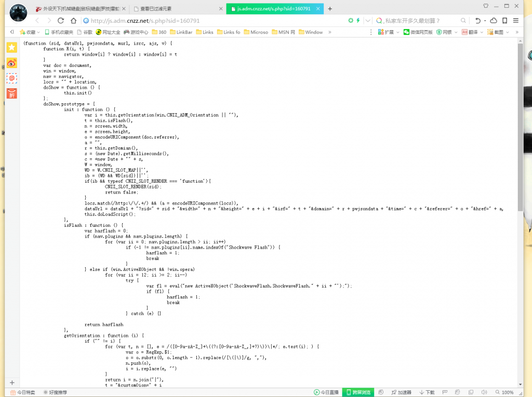Open the Weibo sidebar icon
Image resolution: width=532 pixels, height=397 pixels.
(12, 63)
